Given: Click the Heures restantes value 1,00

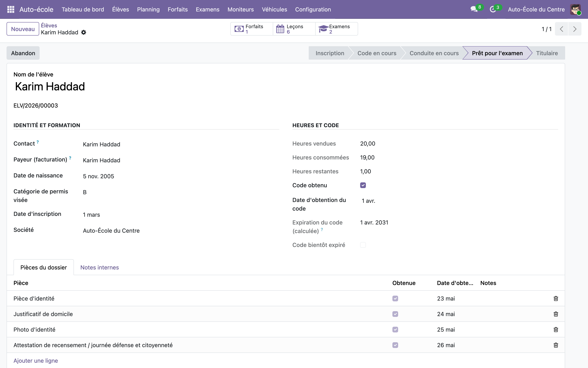Looking at the screenshot, I should pyautogui.click(x=365, y=171).
